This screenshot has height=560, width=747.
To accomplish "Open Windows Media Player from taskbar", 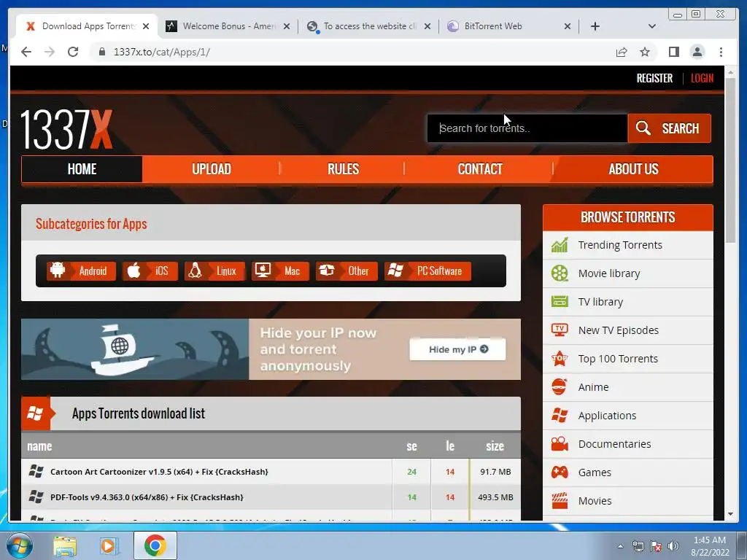I will [109, 545].
